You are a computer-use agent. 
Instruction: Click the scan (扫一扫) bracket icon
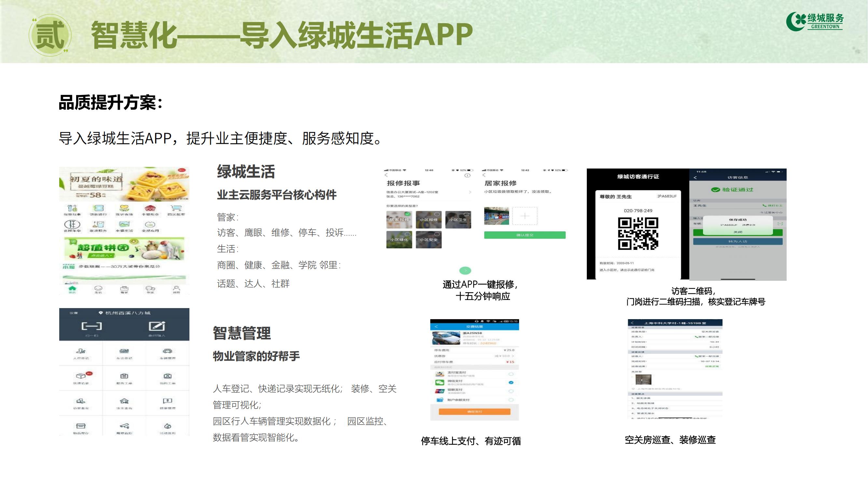pos(91,326)
